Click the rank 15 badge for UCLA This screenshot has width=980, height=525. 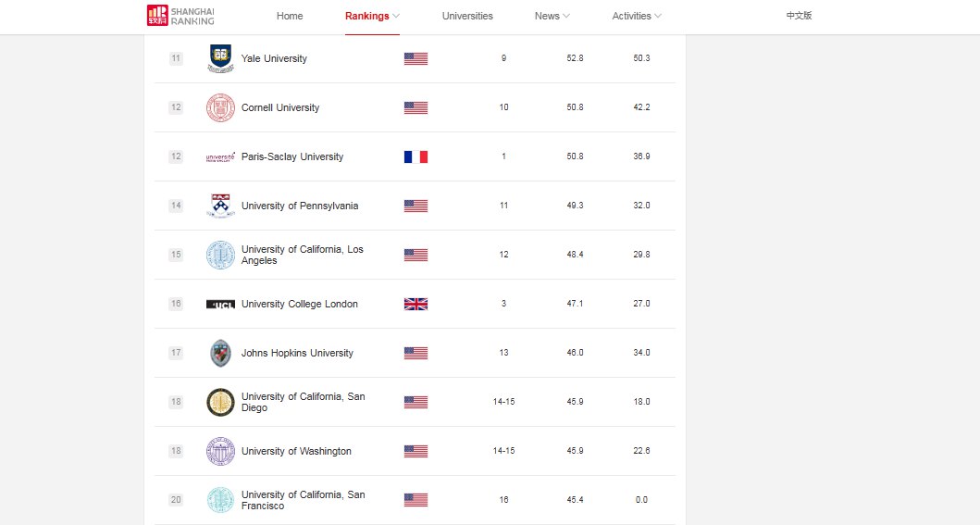[x=176, y=255]
